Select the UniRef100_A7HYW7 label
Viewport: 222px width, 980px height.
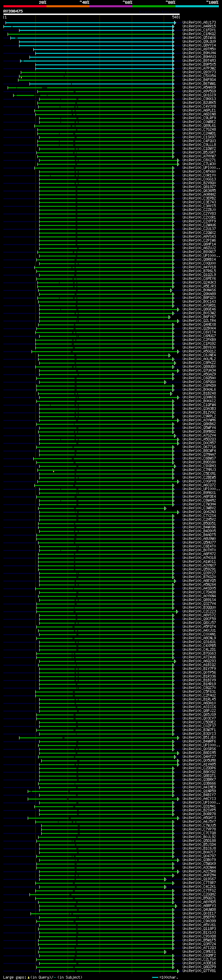pos(199,156)
